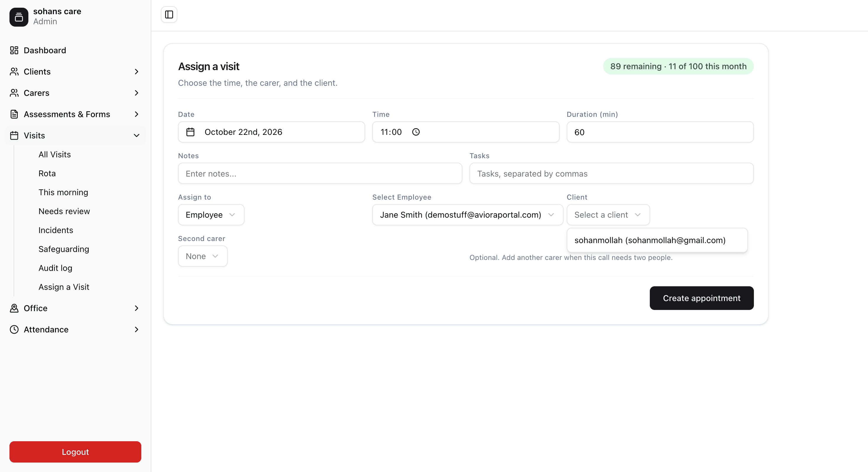
Task: Click the Tasks input field
Action: [x=611, y=173]
